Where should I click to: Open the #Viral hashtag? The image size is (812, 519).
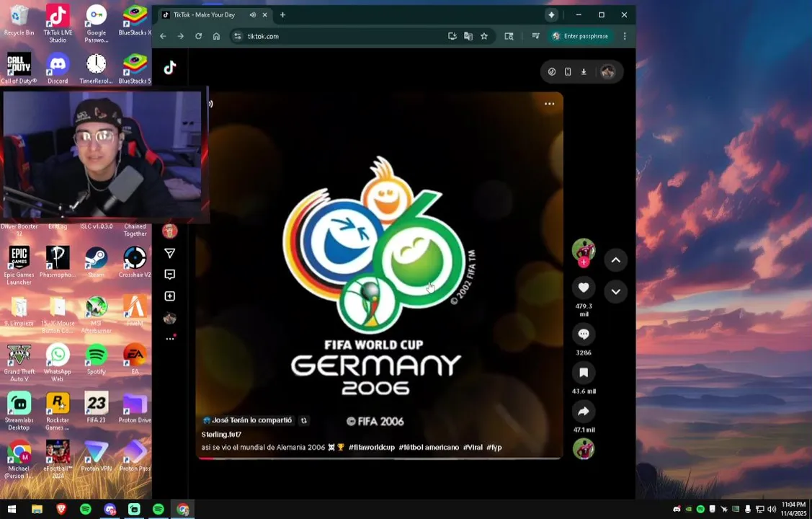(x=473, y=447)
